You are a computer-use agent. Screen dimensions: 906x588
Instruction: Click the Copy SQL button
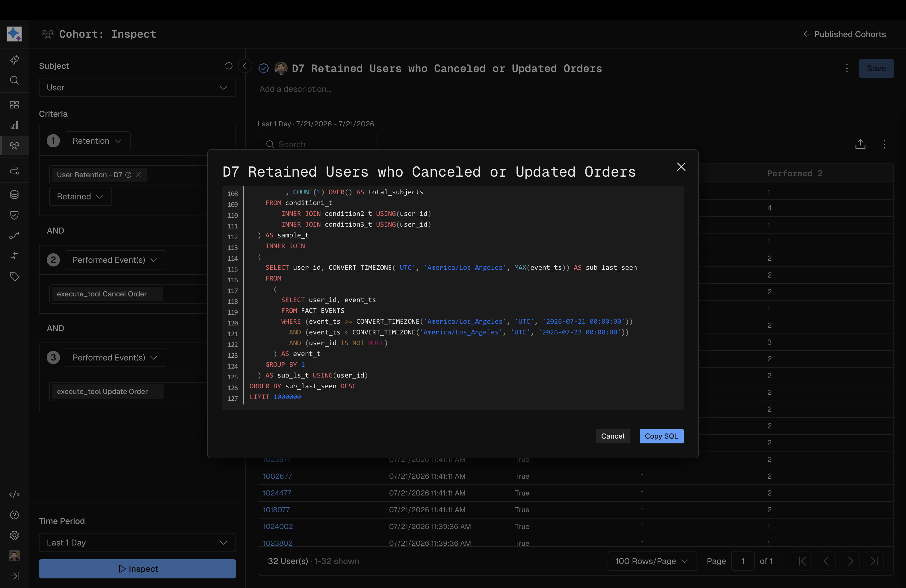(x=661, y=436)
